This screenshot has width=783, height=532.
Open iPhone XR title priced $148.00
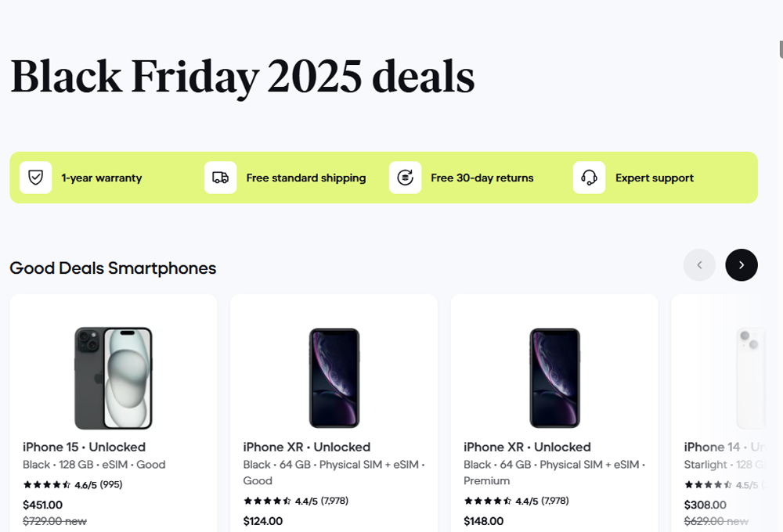coord(527,448)
